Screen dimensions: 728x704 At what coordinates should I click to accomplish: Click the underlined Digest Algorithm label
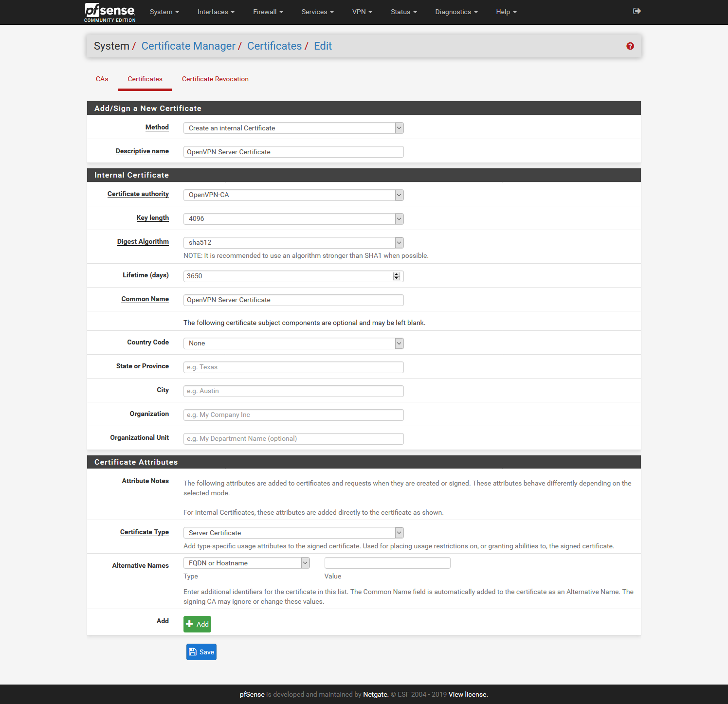pos(143,241)
